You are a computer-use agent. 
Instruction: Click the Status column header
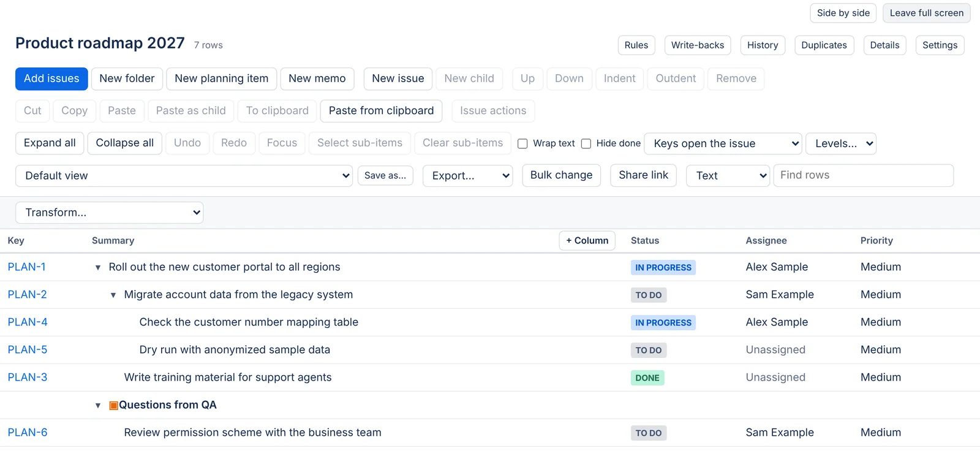click(x=645, y=241)
